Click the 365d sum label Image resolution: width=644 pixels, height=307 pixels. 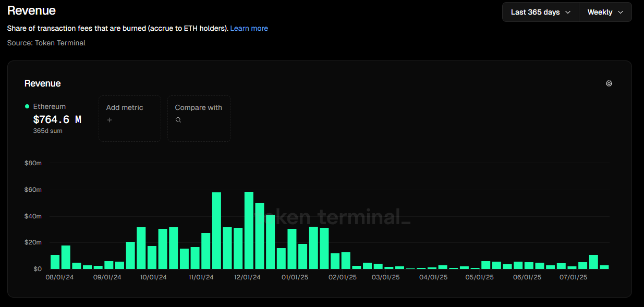click(48, 131)
